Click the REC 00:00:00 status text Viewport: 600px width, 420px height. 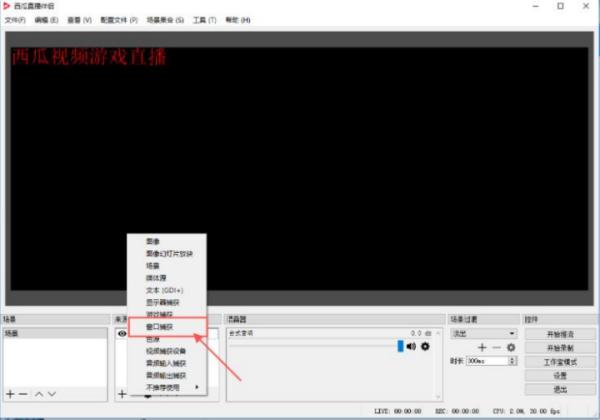(457, 411)
